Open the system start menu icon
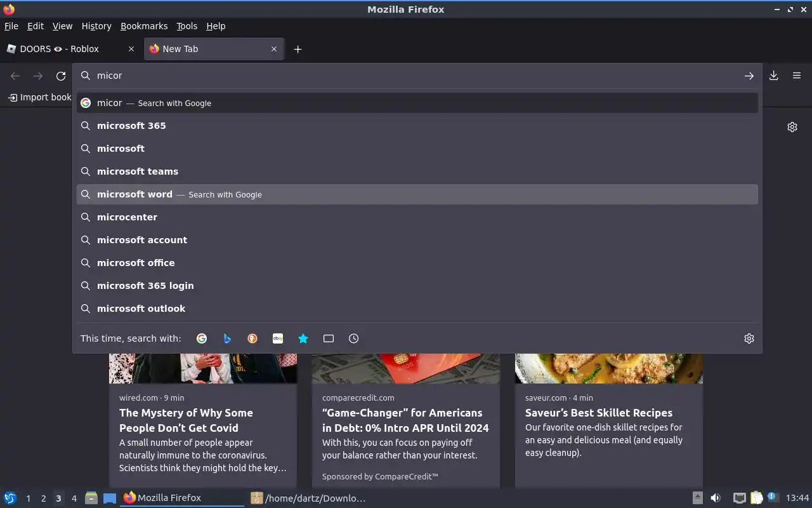Image resolution: width=812 pixels, height=508 pixels. 10,498
